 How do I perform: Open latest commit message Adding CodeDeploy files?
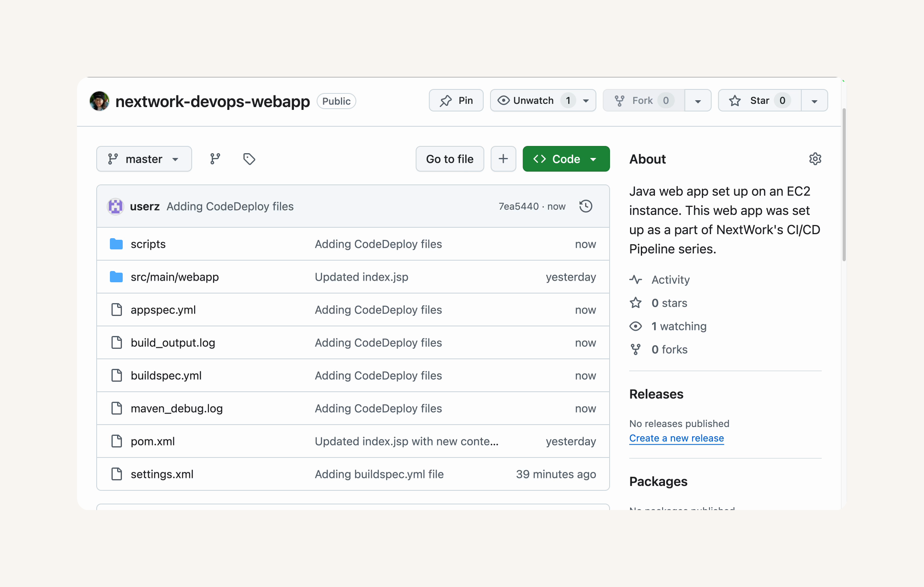point(230,206)
